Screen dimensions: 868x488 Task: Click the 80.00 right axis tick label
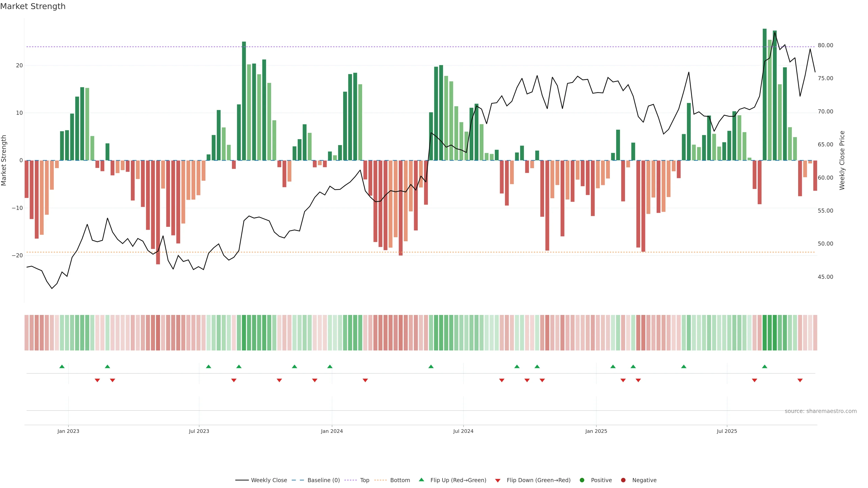point(825,45)
